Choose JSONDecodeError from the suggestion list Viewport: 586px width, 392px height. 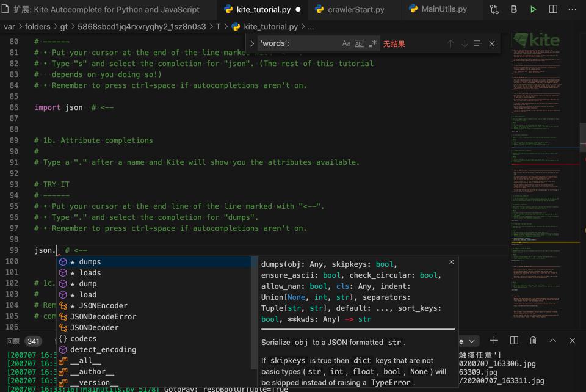pyautogui.click(x=103, y=316)
